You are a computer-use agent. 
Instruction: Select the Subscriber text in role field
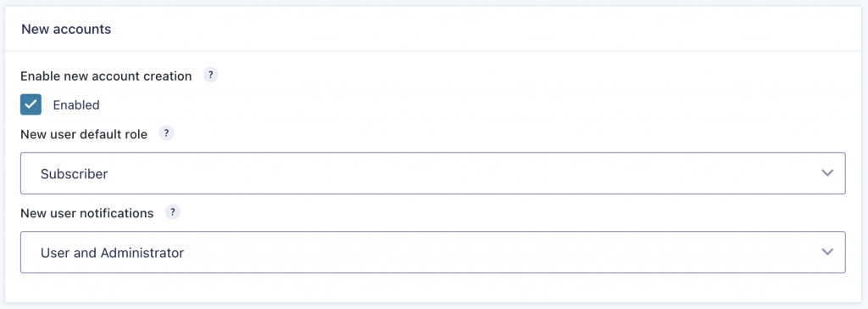[x=75, y=174]
